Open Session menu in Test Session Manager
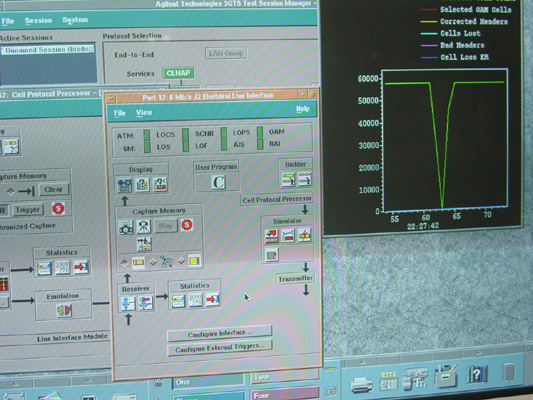This screenshot has height=400, width=533. tap(38, 20)
